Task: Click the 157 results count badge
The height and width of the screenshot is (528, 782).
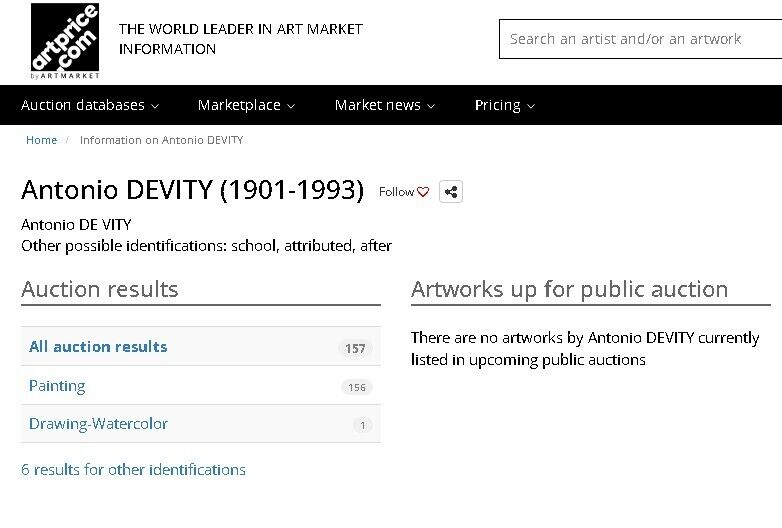Action: 355,349
